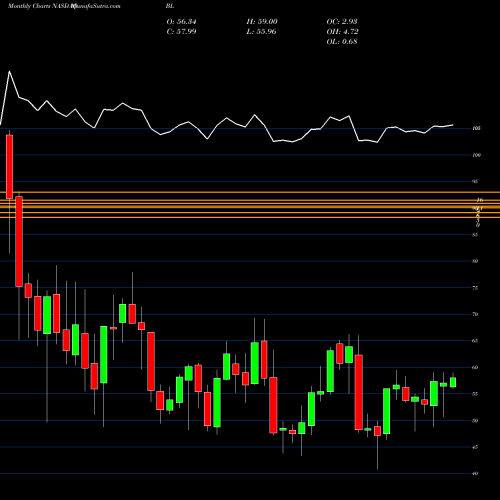This screenshot has width=500, height=500.
Task: Select the low price value L: 55.96
Action: click(x=261, y=32)
